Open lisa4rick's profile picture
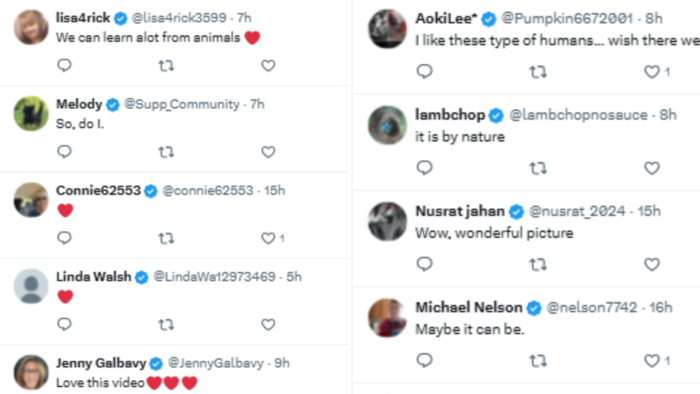Viewport: 700px width, 394px height. point(31,28)
